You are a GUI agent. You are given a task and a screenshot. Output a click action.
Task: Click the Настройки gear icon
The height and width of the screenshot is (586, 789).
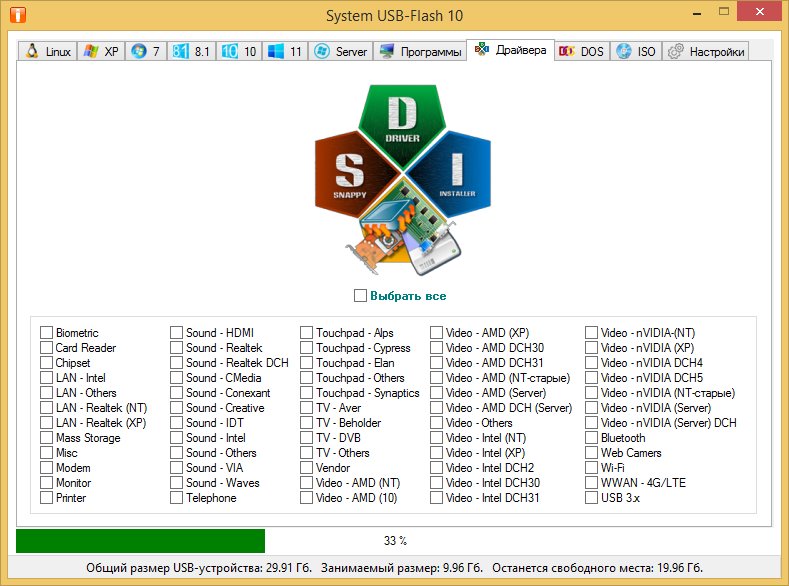click(676, 52)
